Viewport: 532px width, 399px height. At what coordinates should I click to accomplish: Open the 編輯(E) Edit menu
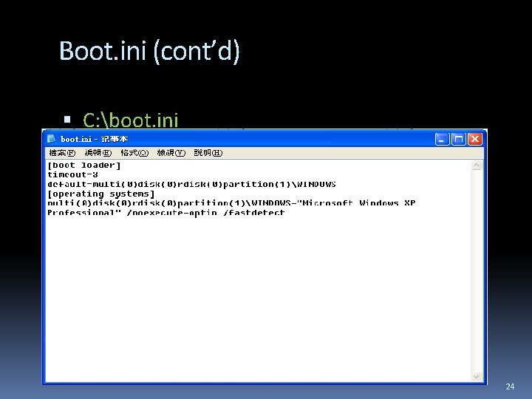(x=98, y=153)
